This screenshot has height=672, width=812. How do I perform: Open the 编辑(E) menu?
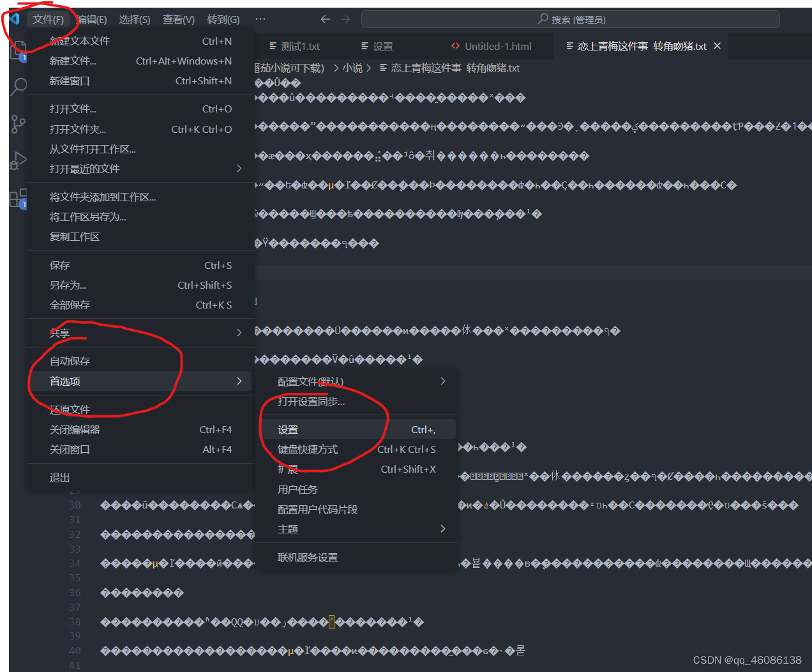(92, 19)
